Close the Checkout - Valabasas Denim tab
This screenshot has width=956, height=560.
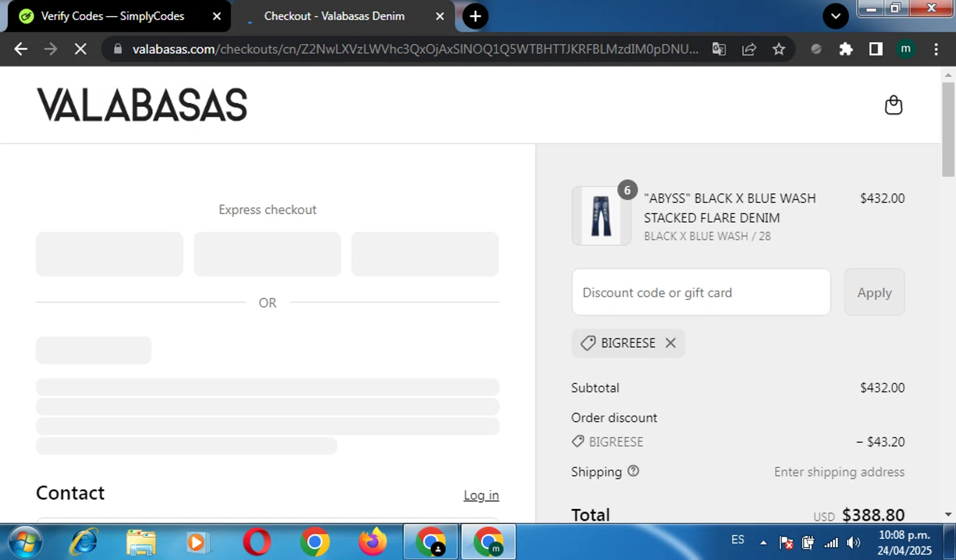(440, 17)
